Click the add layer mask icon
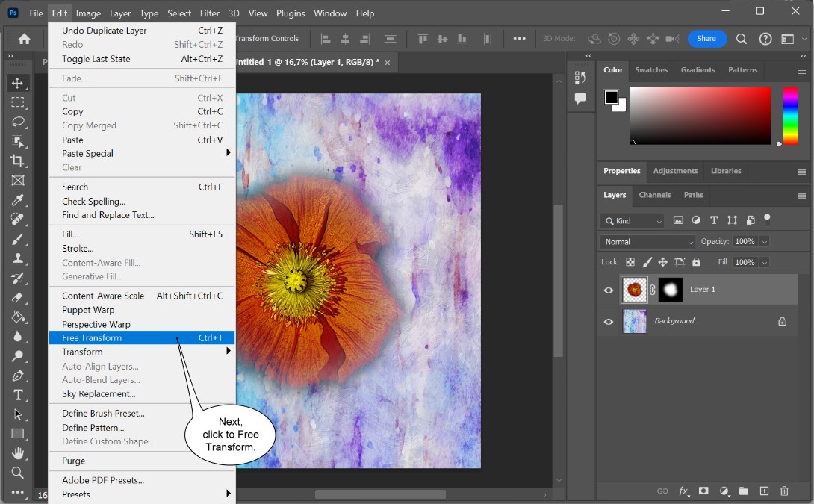Viewport: 814px width, 504px height. coord(703,491)
